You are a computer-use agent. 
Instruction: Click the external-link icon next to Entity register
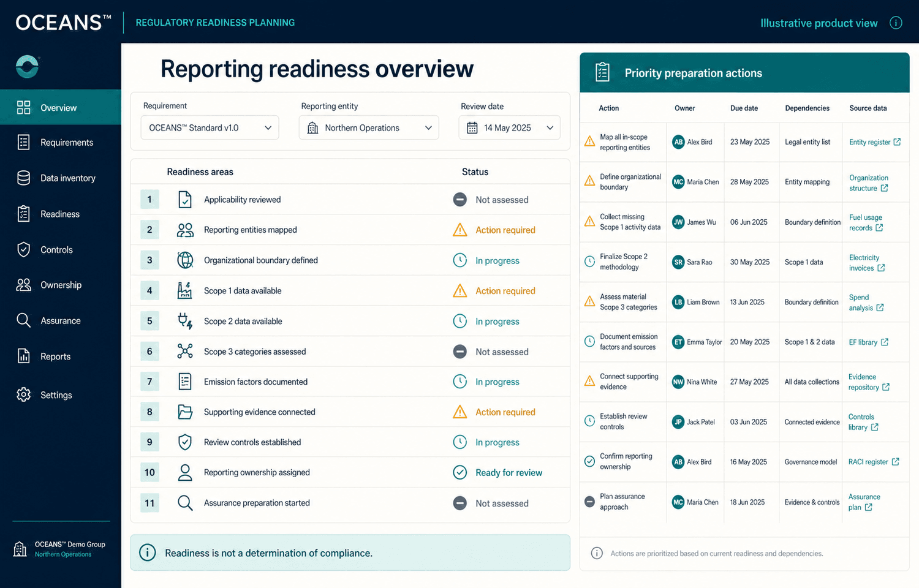[x=897, y=141]
